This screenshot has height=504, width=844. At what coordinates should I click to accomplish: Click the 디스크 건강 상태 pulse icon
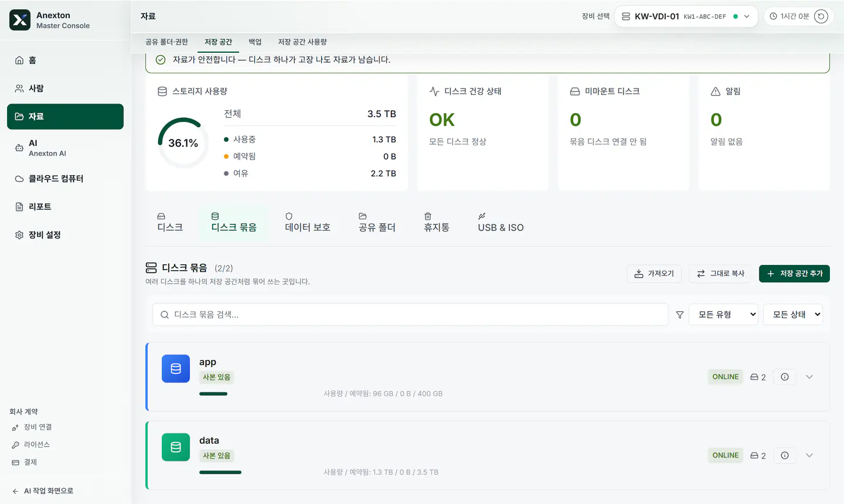(434, 91)
